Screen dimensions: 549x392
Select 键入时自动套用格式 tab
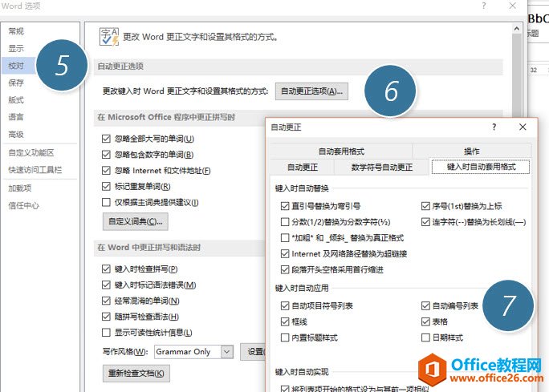tap(481, 167)
